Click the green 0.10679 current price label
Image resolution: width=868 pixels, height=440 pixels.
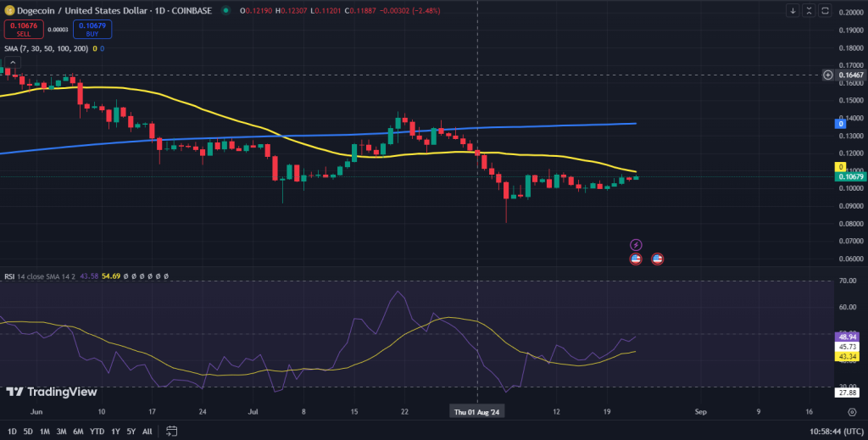click(x=851, y=176)
